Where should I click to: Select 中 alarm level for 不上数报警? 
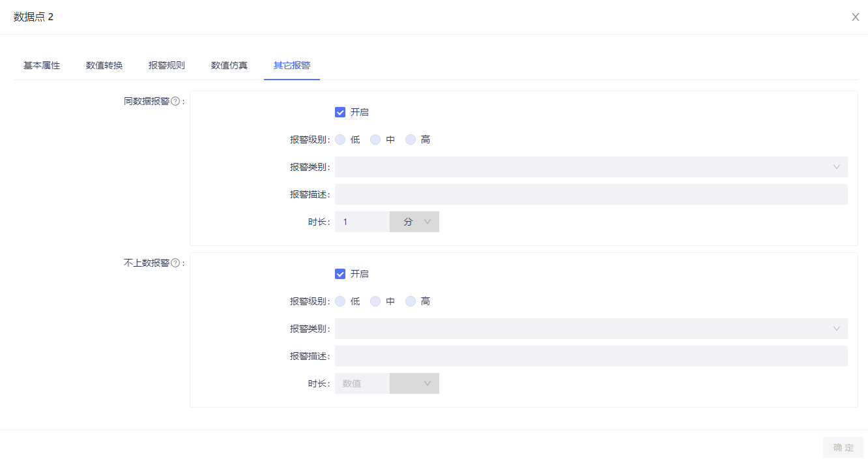[x=375, y=301]
